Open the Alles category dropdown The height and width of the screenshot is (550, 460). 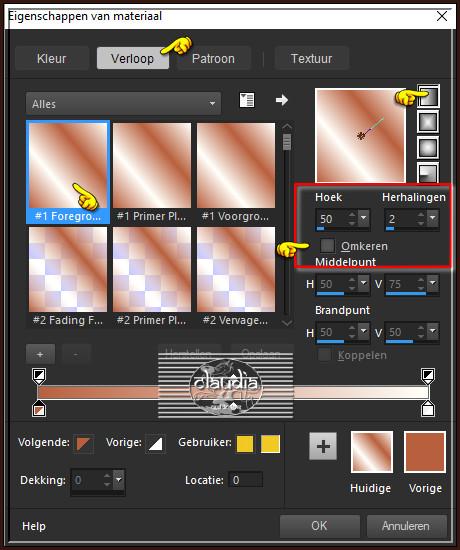[124, 104]
